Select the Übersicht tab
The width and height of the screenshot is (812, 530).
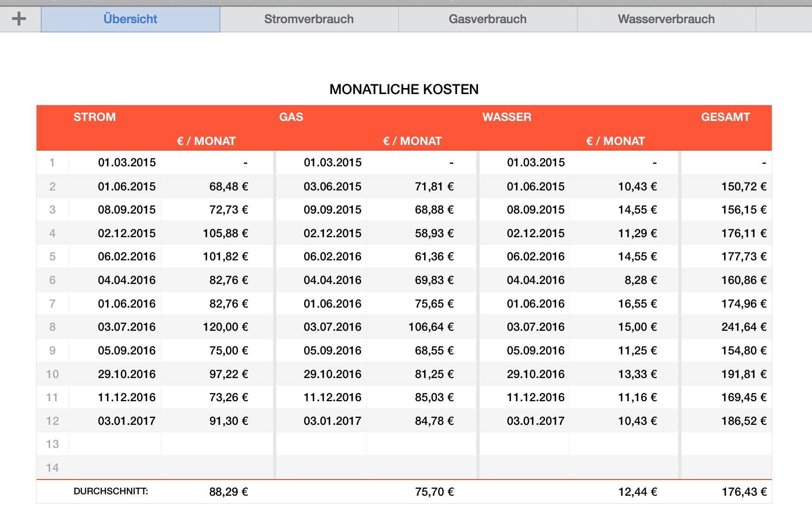point(130,19)
